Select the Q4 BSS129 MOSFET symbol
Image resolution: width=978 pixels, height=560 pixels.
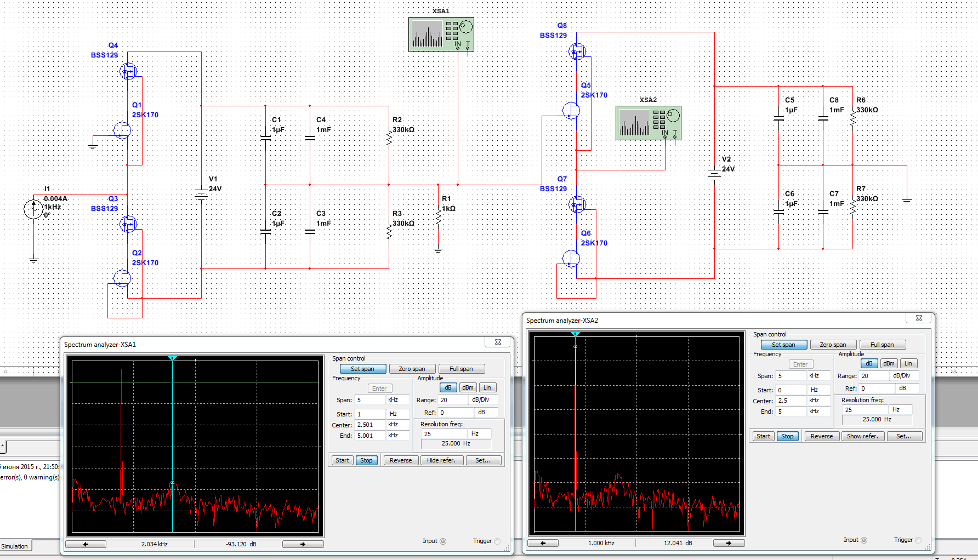[128, 71]
